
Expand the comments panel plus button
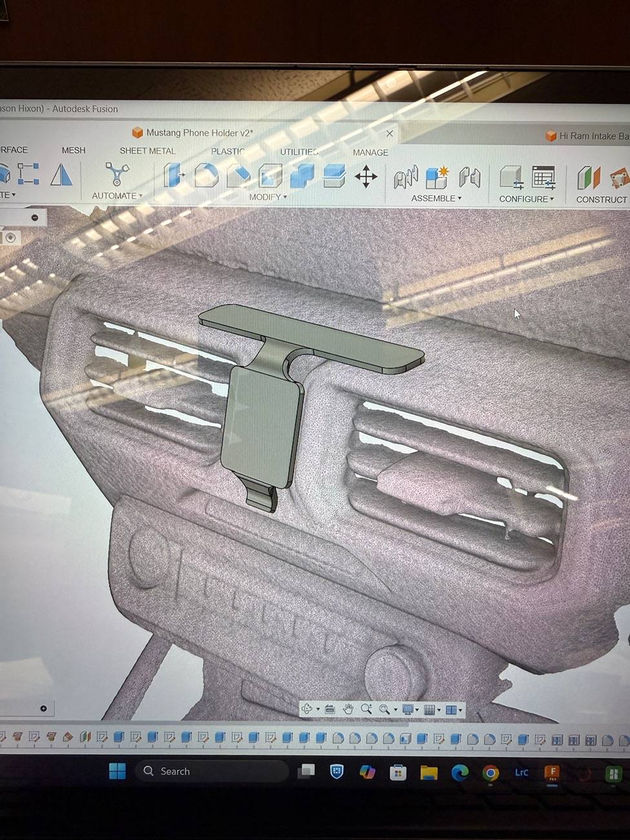pyautogui.click(x=43, y=708)
